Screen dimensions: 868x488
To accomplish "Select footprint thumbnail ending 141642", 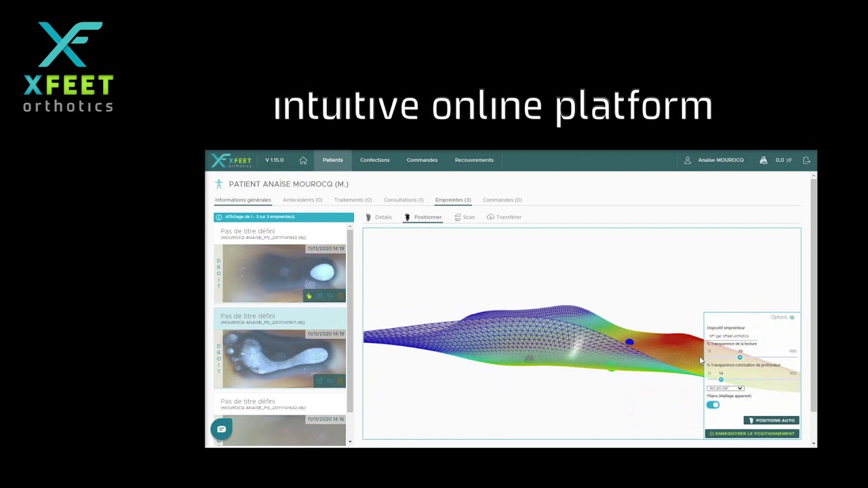I will click(x=284, y=430).
